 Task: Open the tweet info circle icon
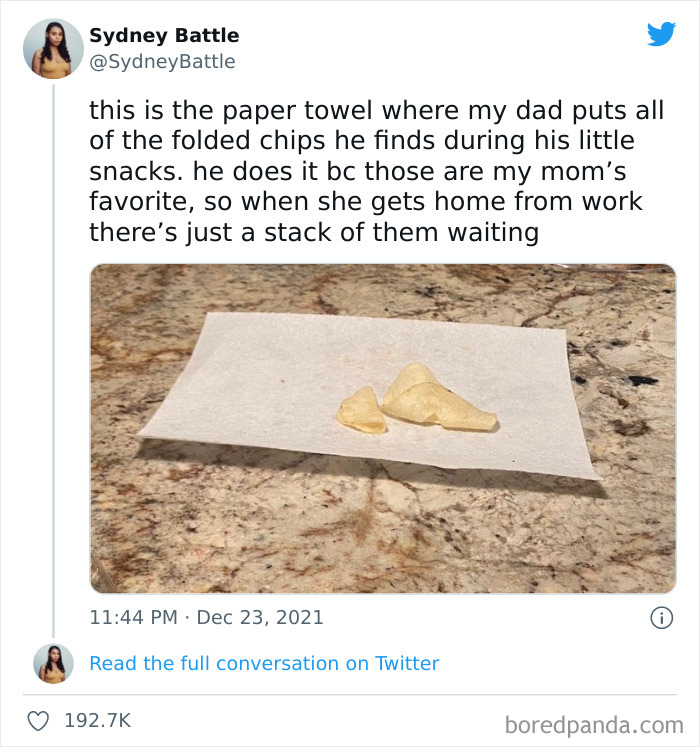click(x=661, y=618)
